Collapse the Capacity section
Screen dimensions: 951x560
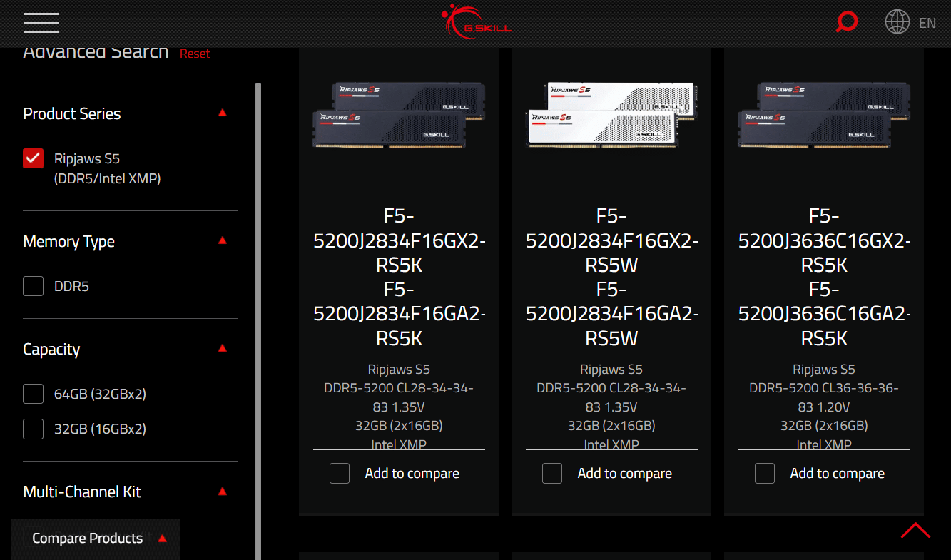(x=223, y=348)
